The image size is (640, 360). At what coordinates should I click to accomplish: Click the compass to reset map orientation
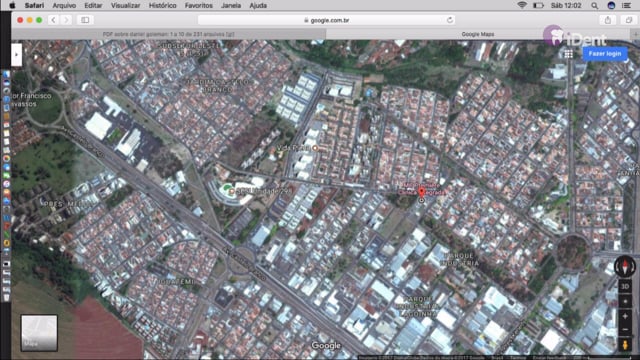tap(625, 267)
